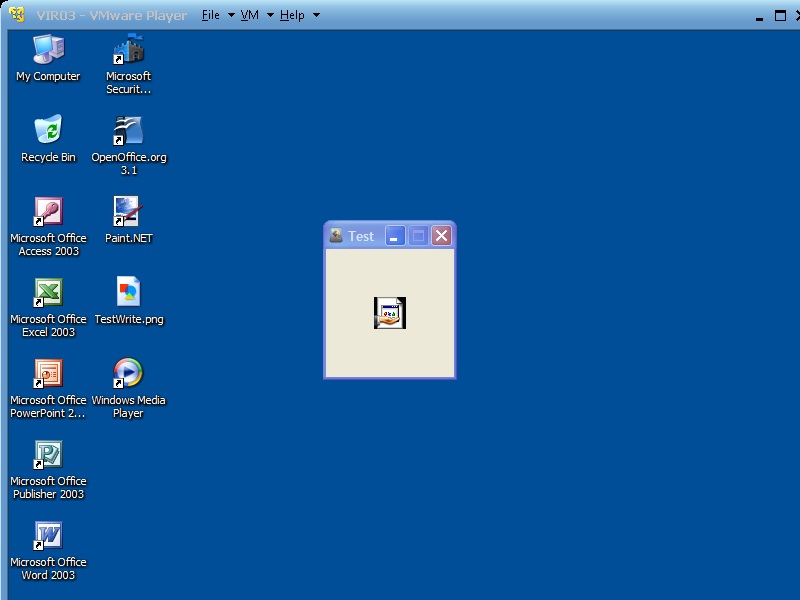
Task: Open the File menu in VMware Player
Action: (x=211, y=15)
